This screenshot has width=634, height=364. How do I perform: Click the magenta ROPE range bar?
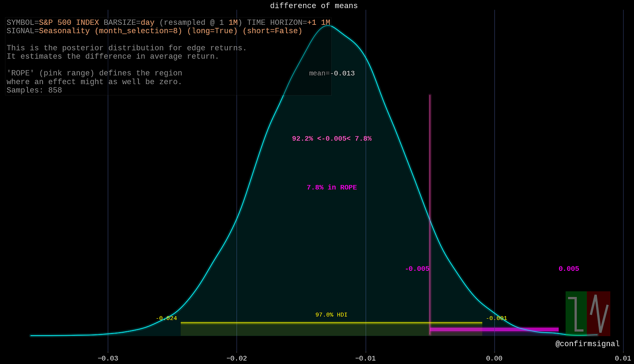coord(494,330)
